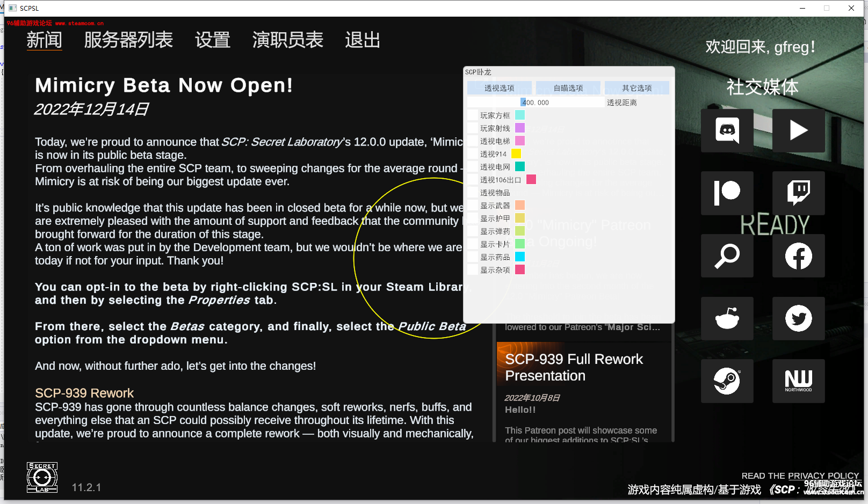
Task: Switch to the 透视选项 tab
Action: click(x=500, y=88)
